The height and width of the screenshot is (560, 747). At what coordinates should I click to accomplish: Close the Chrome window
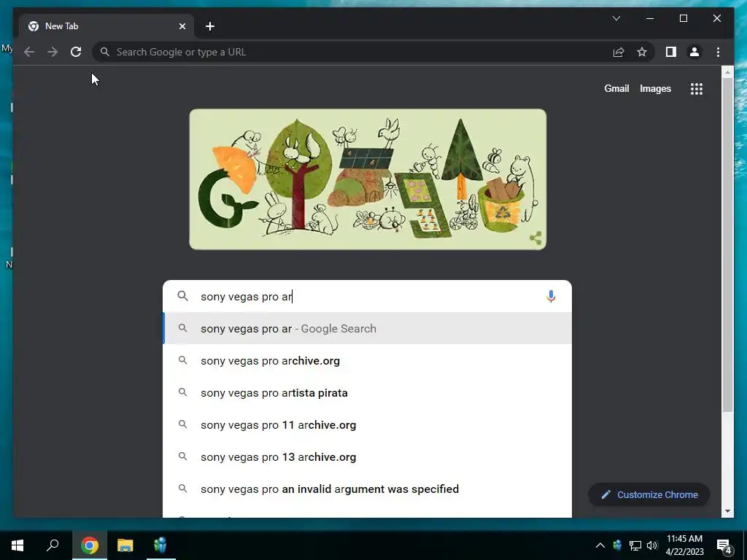716,18
